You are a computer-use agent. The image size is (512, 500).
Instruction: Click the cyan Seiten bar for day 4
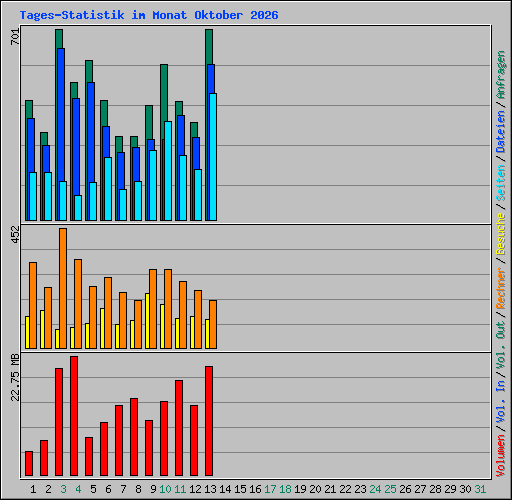tap(78, 208)
